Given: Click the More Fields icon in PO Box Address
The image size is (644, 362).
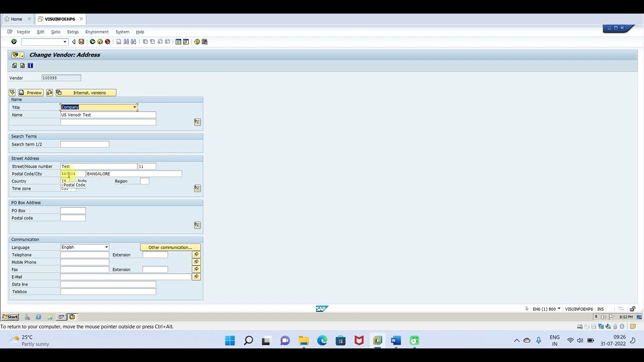Looking at the screenshot, I should point(197,225).
